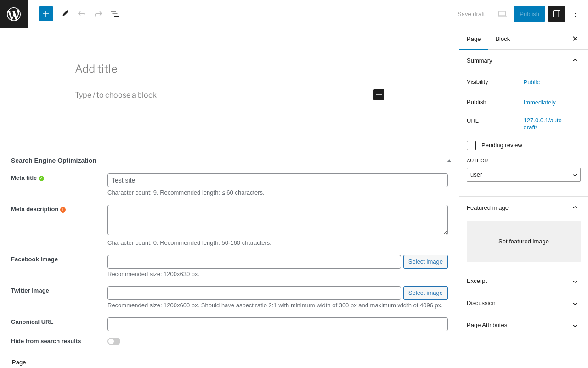Click Select image for Facebook image
This screenshot has width=588, height=368.
pyautogui.click(x=425, y=262)
